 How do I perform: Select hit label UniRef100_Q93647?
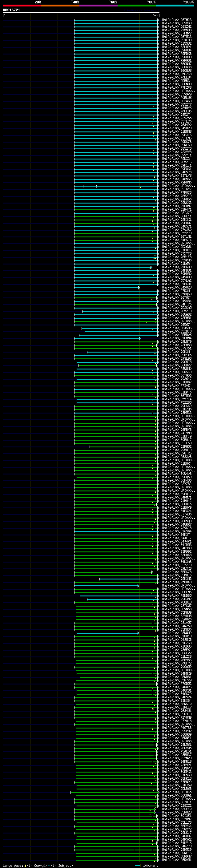[x=177, y=379]
